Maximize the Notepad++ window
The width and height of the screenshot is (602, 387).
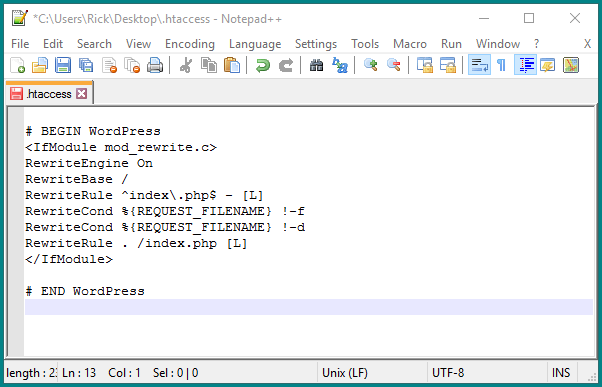coord(529,18)
